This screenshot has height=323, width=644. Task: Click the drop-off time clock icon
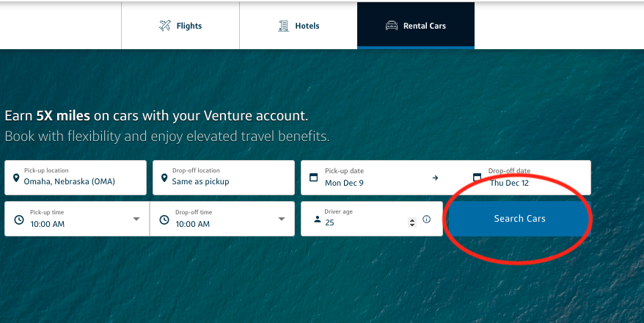pos(164,219)
